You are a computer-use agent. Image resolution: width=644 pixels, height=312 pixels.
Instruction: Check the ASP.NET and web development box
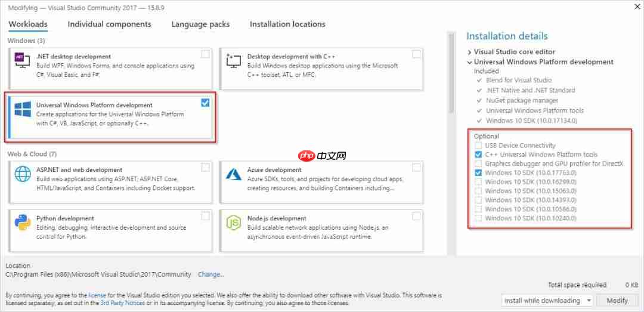[x=205, y=167]
